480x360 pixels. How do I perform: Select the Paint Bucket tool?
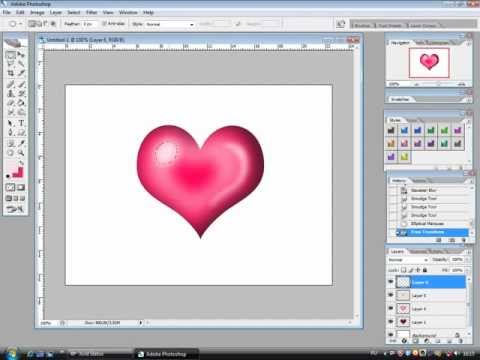[x=21, y=103]
